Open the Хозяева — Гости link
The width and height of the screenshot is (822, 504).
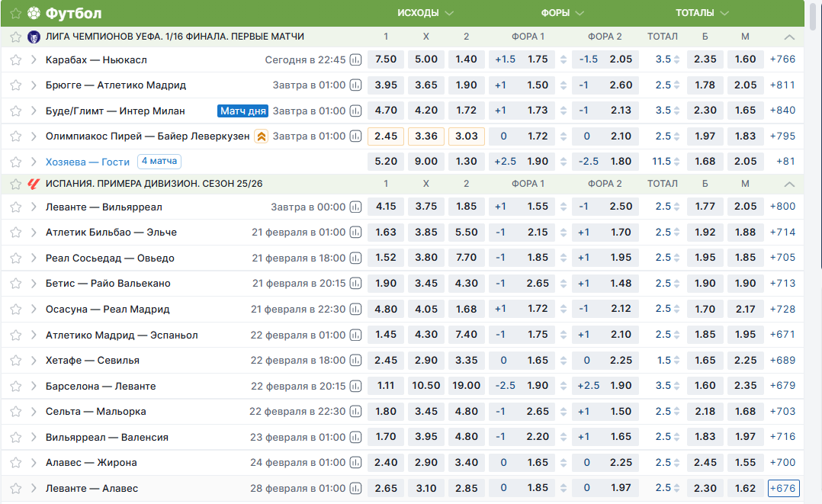[88, 162]
